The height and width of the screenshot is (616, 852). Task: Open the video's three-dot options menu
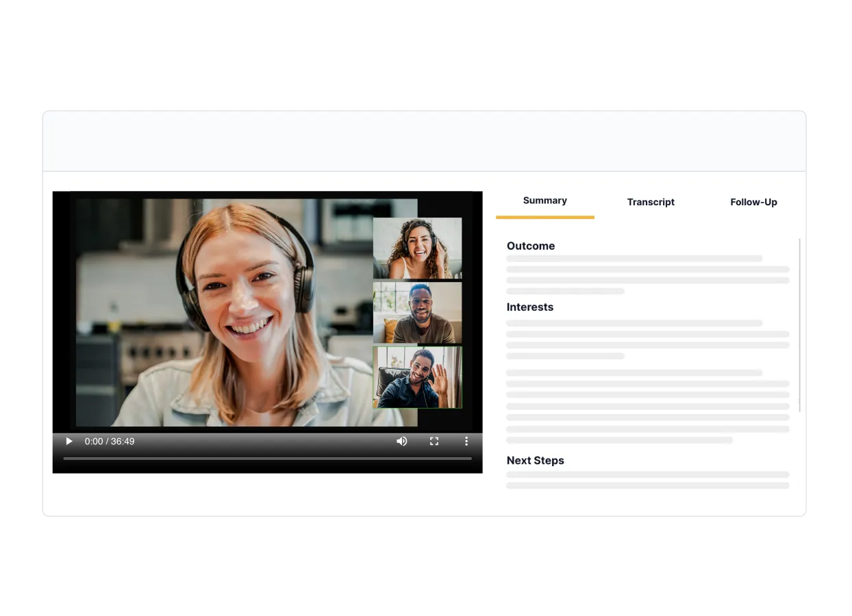(x=466, y=441)
